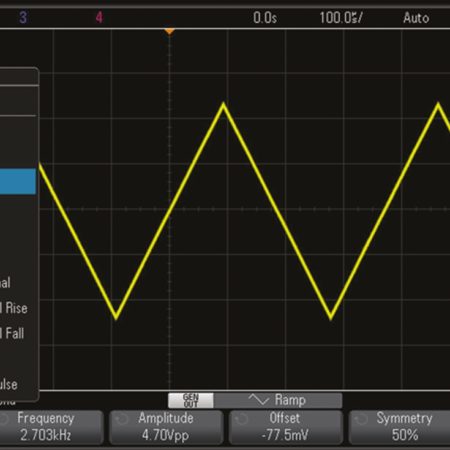Click the 0.0s delay readout

265,18
